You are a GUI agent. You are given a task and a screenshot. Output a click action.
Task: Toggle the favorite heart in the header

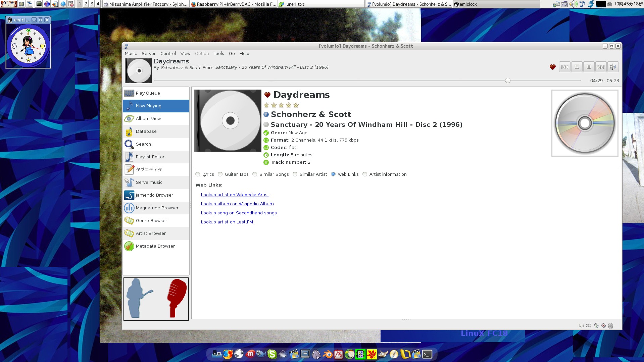[x=552, y=67]
